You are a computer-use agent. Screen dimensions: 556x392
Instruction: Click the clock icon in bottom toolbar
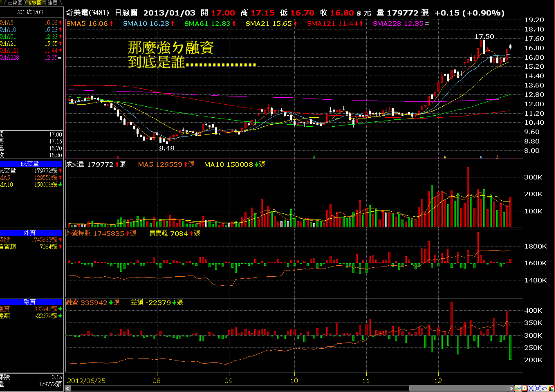[x=525, y=388]
